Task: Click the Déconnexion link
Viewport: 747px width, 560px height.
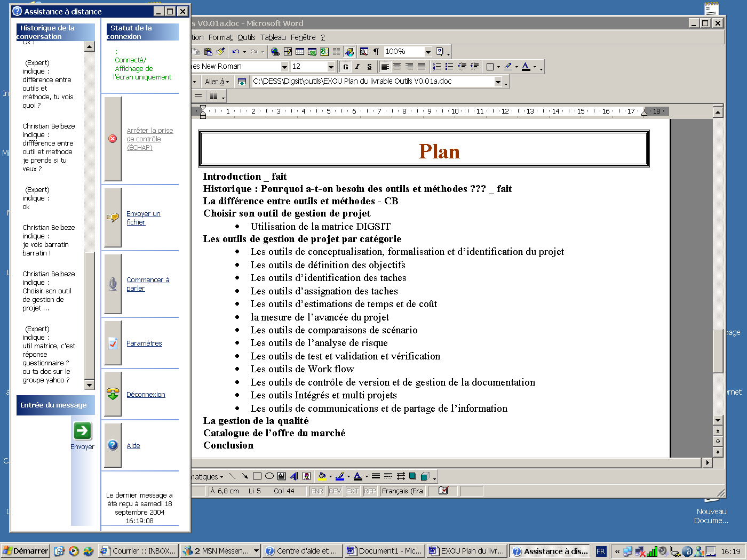Action: click(x=146, y=394)
